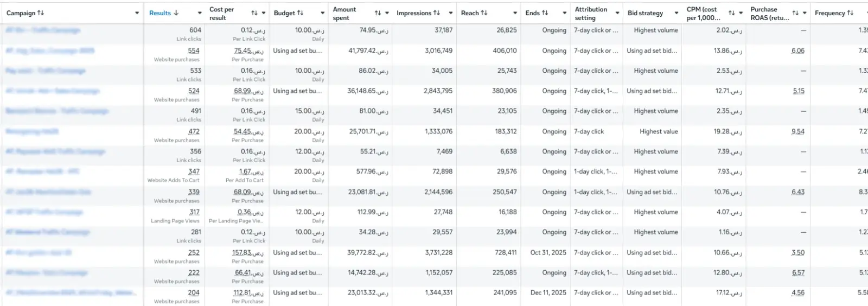Sort by Purchase ROAS using arrows icon
This screenshot has height=306, width=868.
pos(795,13)
